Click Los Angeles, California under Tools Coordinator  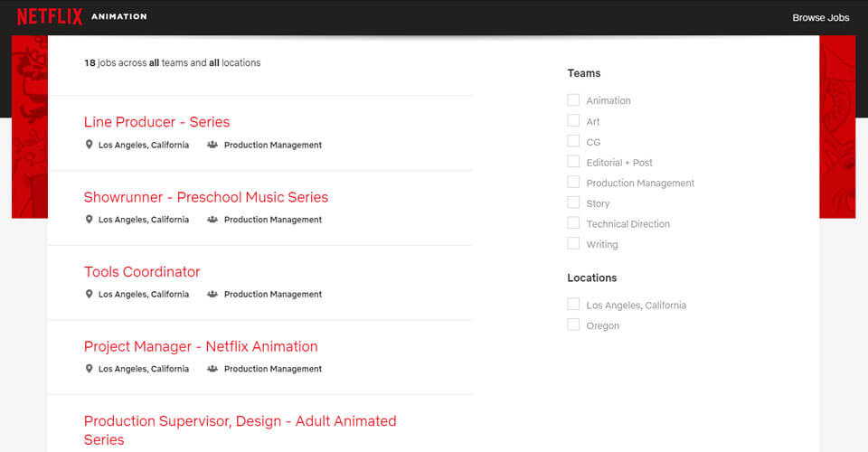pos(144,295)
